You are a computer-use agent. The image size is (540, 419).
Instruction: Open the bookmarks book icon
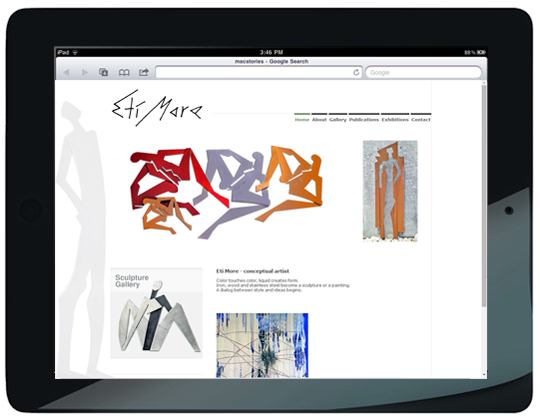tap(124, 73)
